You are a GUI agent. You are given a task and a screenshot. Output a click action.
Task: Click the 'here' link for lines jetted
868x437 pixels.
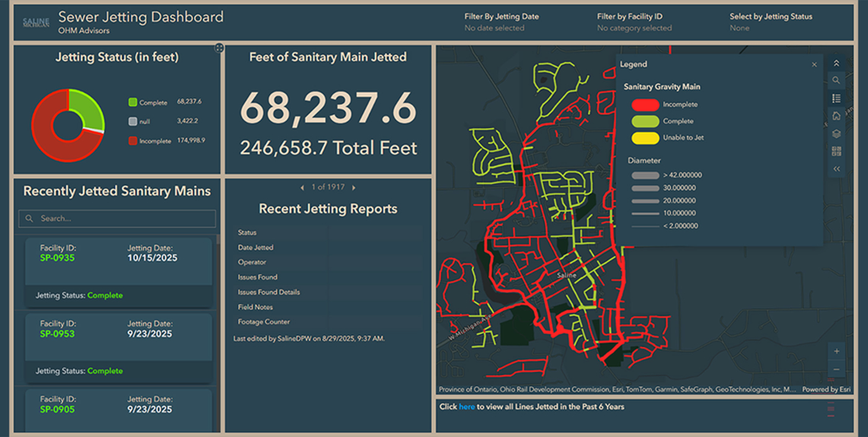tap(467, 407)
